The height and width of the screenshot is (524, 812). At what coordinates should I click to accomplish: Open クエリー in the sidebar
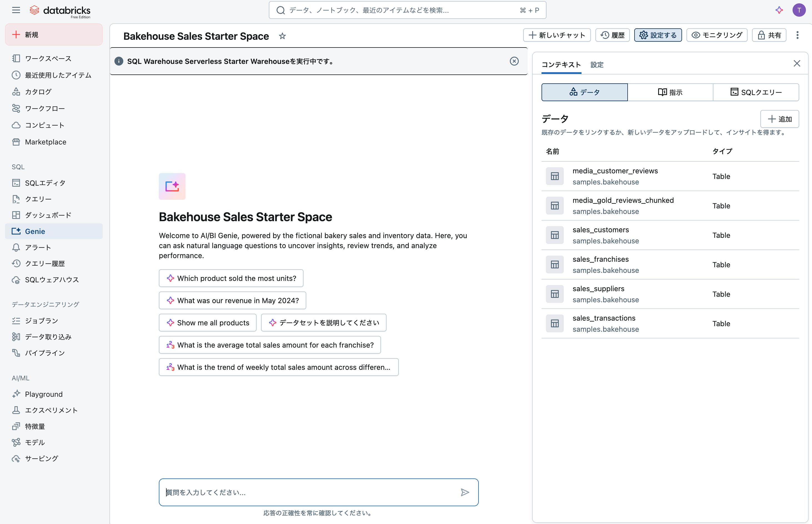pos(54,199)
